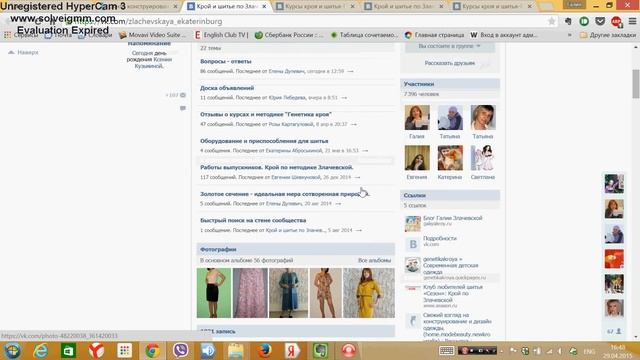Open Фотографии section header
The width and height of the screenshot is (640, 360).
point(296,249)
